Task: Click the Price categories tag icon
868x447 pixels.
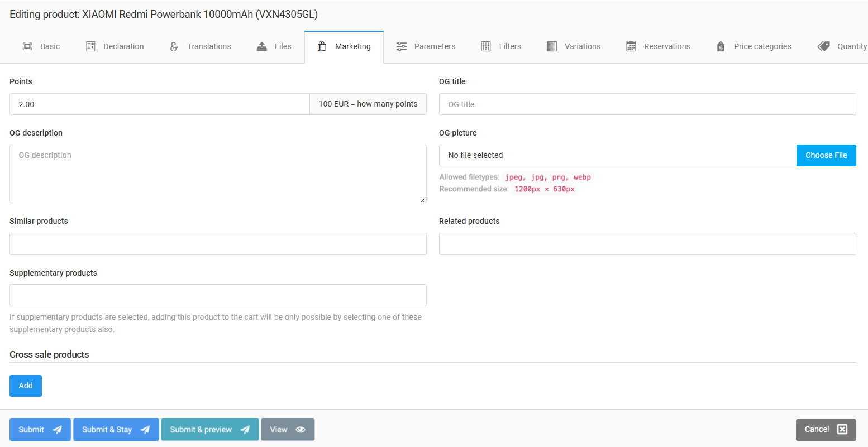Action: coord(721,46)
